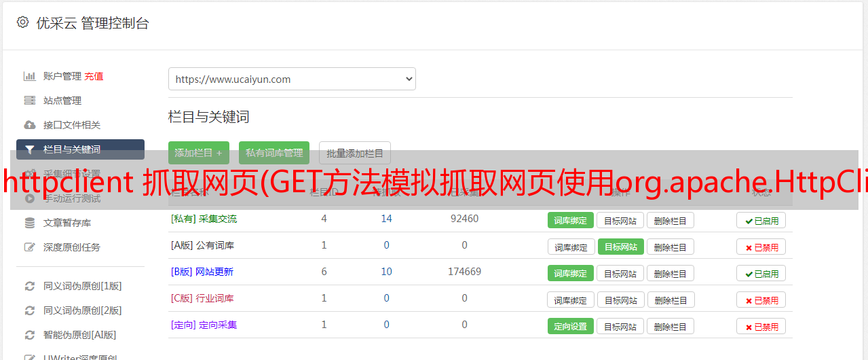Click the value 14 in the 采集交流 row
868x360 pixels.
[386, 219]
